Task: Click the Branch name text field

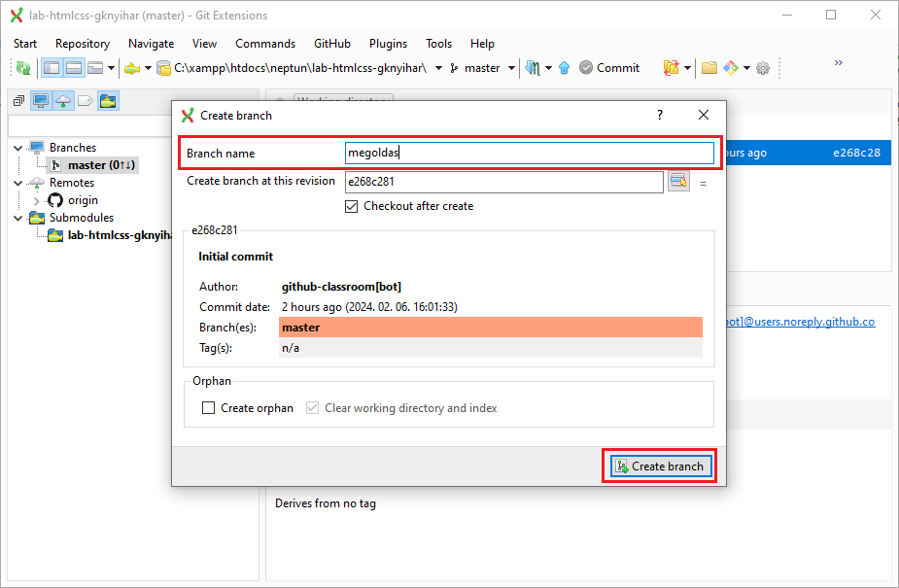Action: pyautogui.click(x=529, y=154)
